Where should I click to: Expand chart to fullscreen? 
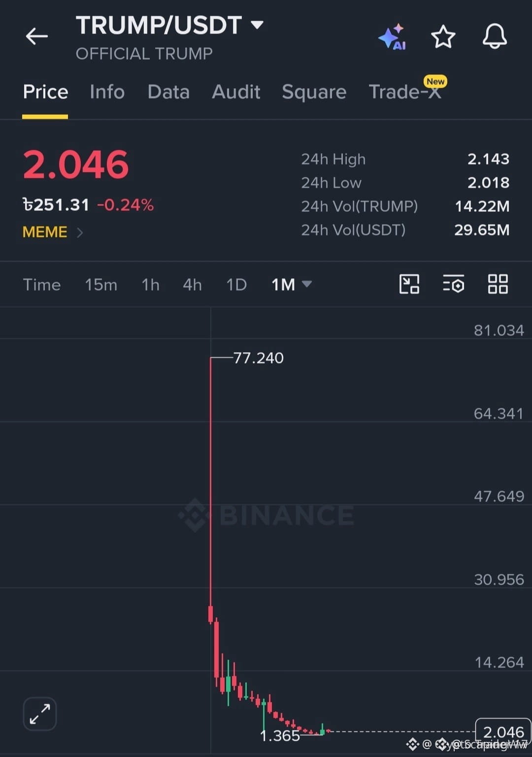[x=40, y=714]
